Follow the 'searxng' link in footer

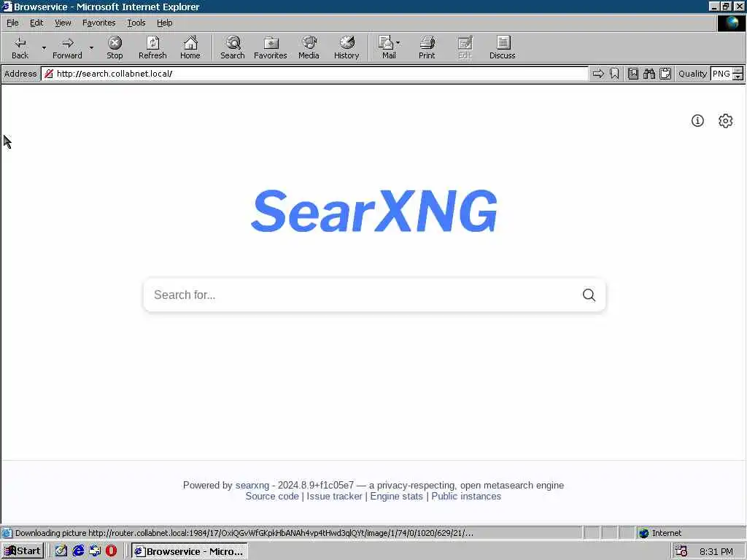click(252, 485)
